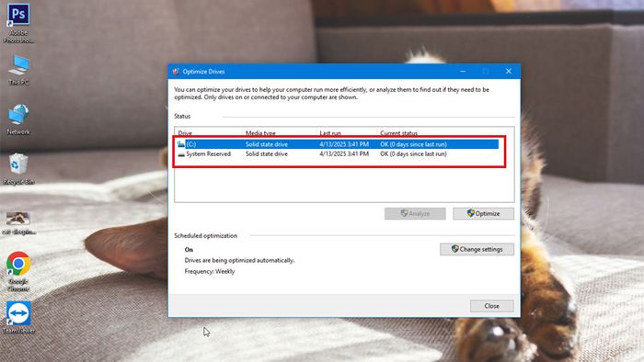
Task: Select Recycle Bin desktop icon
Action: (18, 169)
